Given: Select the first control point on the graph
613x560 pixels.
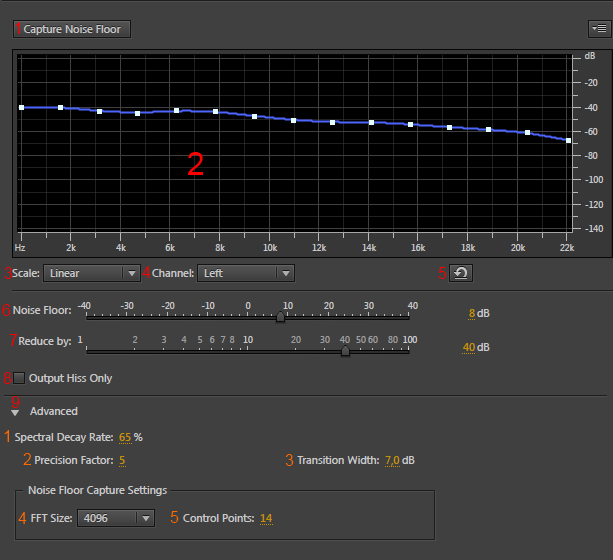Looking at the screenshot, I should click(x=21, y=107).
